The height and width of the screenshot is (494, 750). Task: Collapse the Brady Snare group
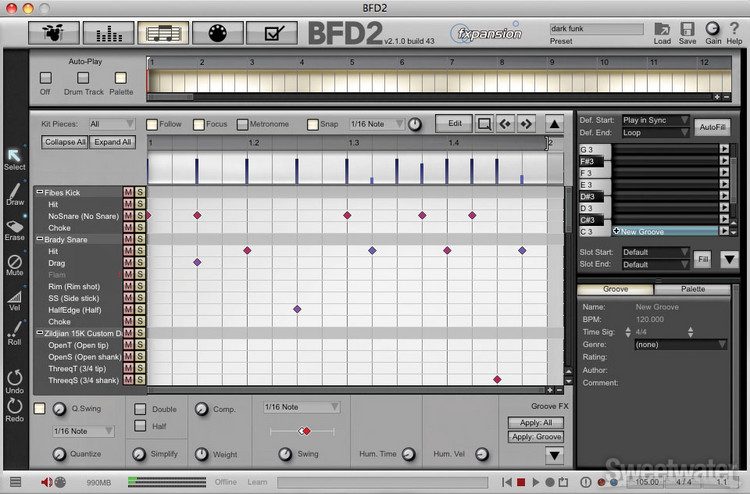tap(40, 239)
